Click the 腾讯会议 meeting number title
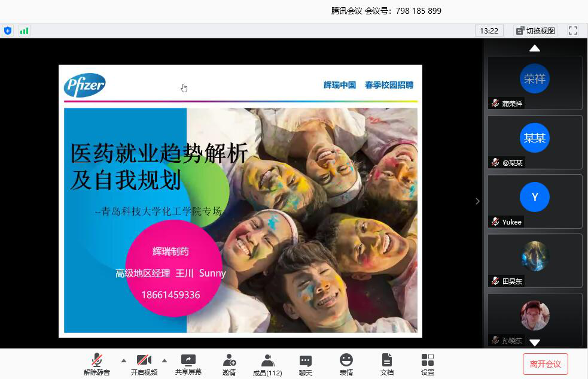The height and width of the screenshot is (379, 588). (x=386, y=11)
